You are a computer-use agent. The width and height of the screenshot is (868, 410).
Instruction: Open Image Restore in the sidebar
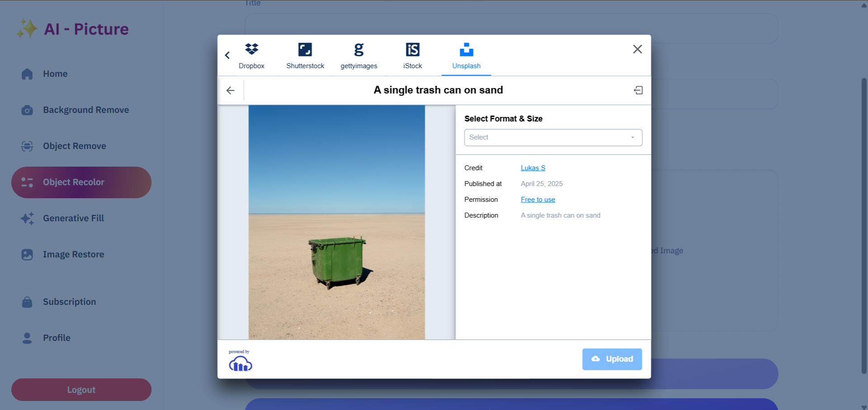pos(81,255)
